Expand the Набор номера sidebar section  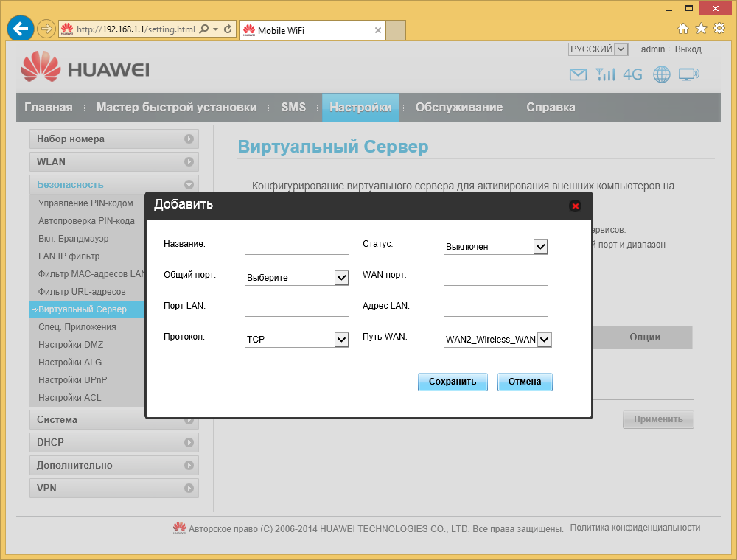coord(113,139)
